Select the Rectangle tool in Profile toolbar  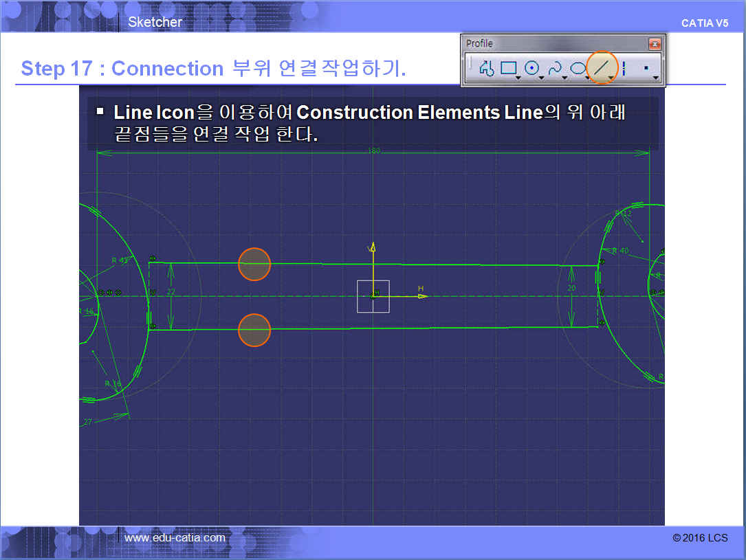[x=508, y=68]
